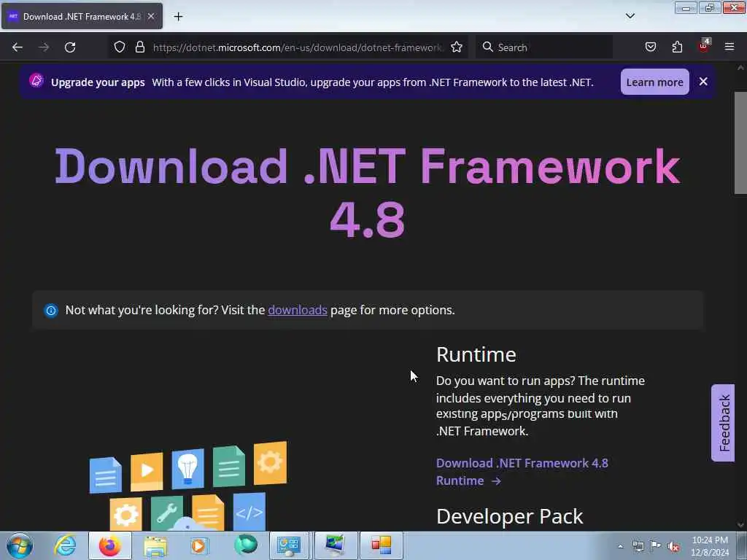
Task: Download .NET Framework 4.8 Runtime link
Action: (522, 472)
